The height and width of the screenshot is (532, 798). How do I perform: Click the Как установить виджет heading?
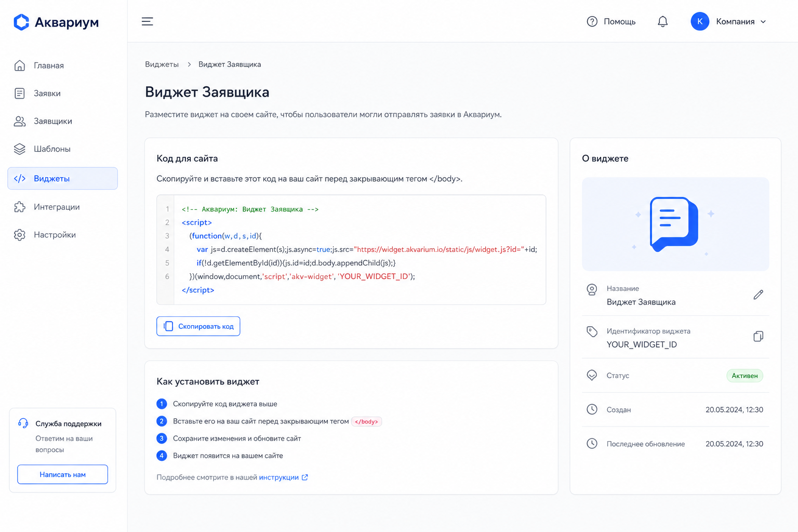[x=208, y=381]
